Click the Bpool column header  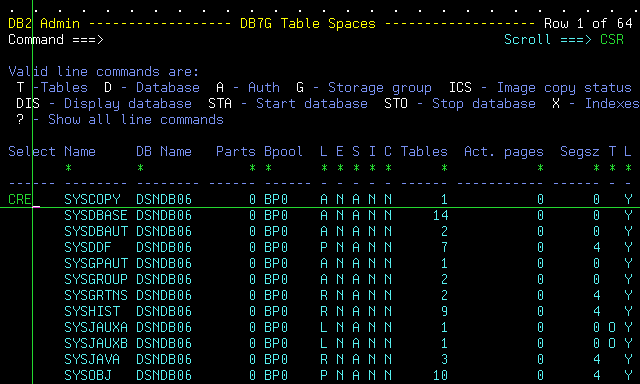point(284,151)
